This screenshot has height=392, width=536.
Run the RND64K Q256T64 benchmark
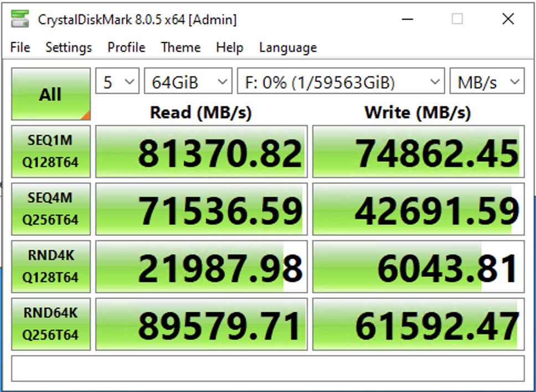click(x=50, y=324)
